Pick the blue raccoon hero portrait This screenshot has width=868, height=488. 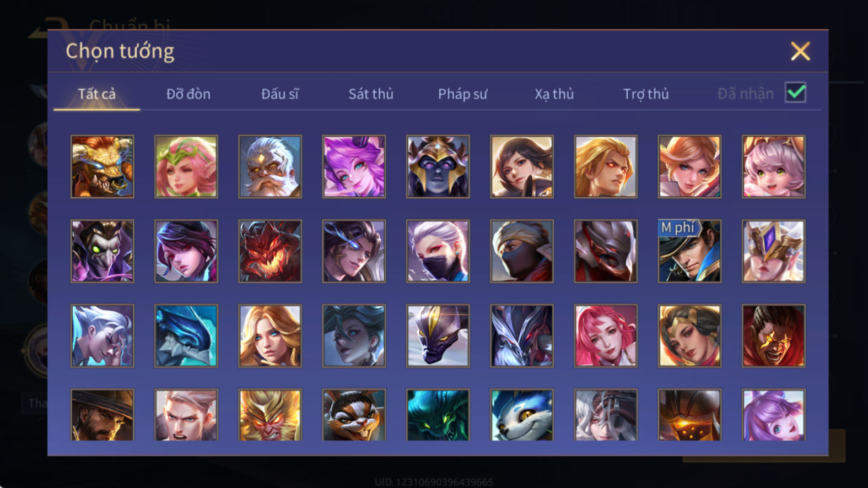click(521, 415)
